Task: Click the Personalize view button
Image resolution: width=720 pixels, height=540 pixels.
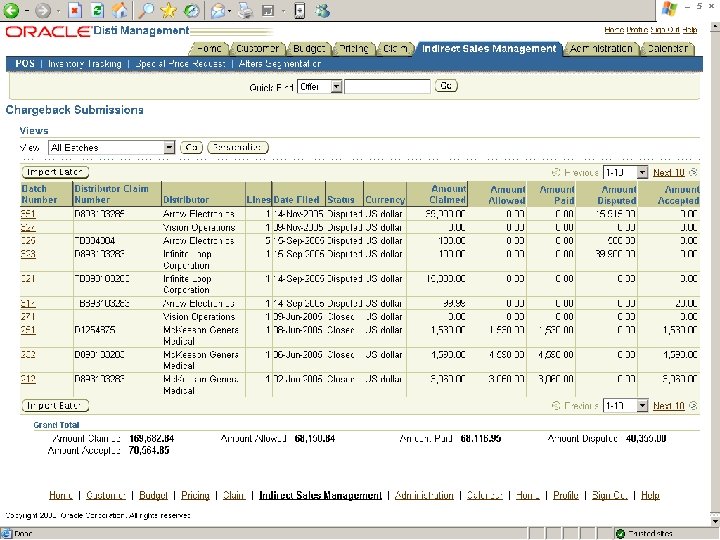Action: coord(238,147)
